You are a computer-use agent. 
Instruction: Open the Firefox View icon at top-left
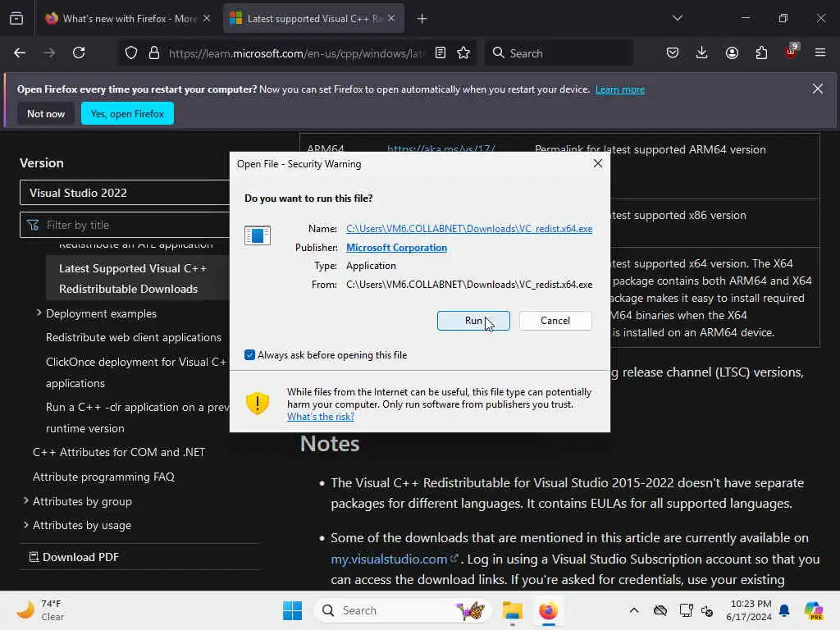[16, 19]
